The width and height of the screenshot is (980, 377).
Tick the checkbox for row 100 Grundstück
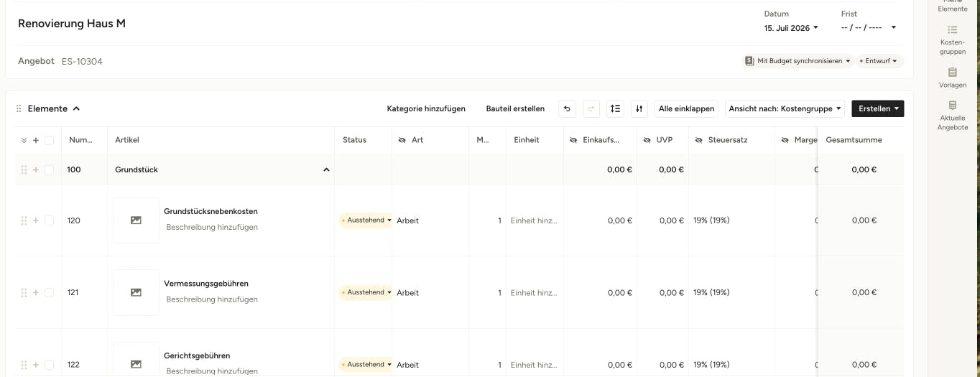49,169
